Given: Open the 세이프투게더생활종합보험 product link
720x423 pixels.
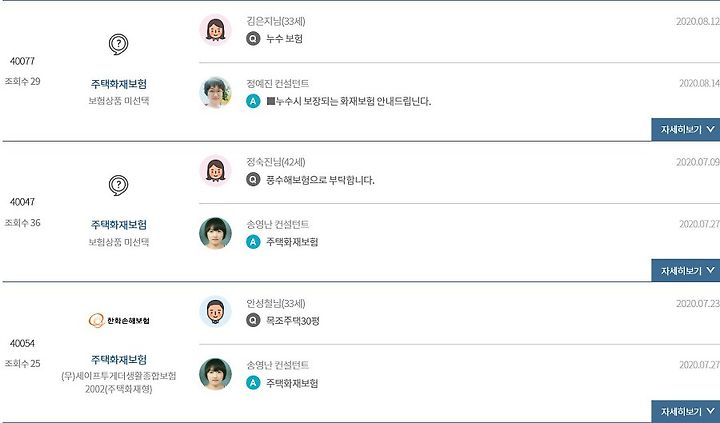Looking at the screenshot, I should click(x=119, y=382).
